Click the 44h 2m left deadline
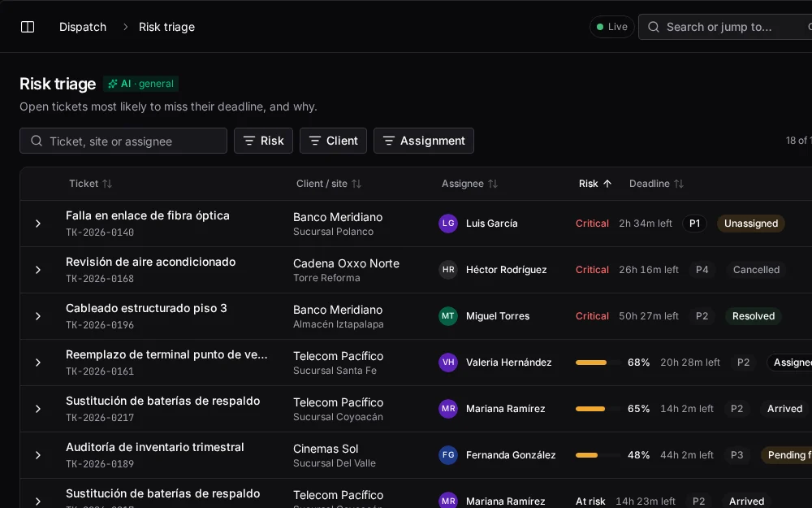 pos(687,455)
